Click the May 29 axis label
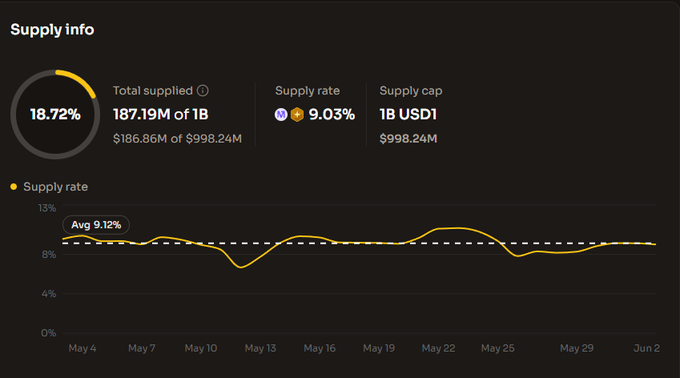This screenshot has width=680, height=378. click(577, 348)
